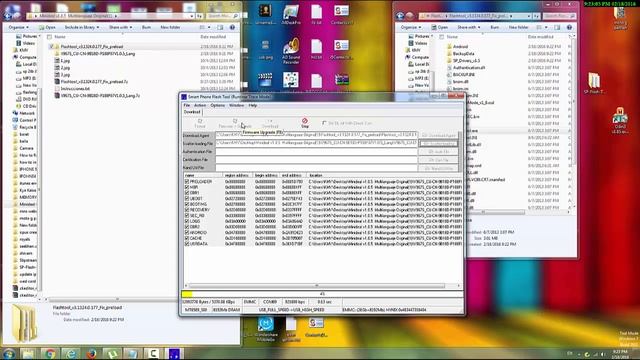Open Action menu in Flash Tool
Image resolution: width=640 pixels, height=360 pixels.
pos(200,105)
